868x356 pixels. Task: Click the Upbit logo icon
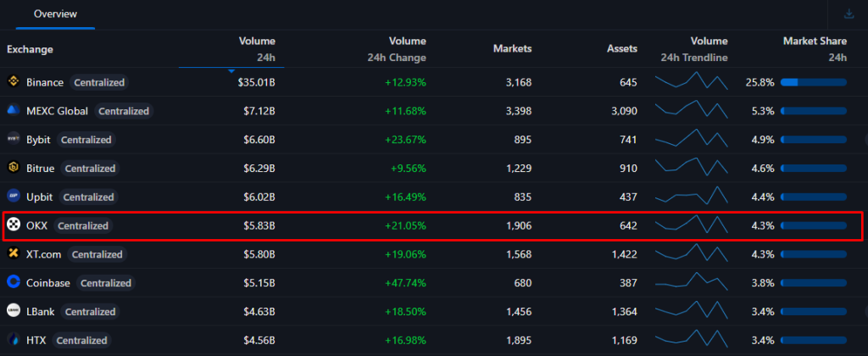pyautogui.click(x=14, y=197)
